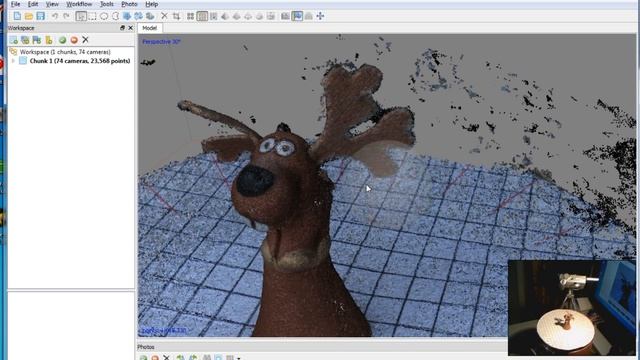Click the New project icon

(17, 16)
